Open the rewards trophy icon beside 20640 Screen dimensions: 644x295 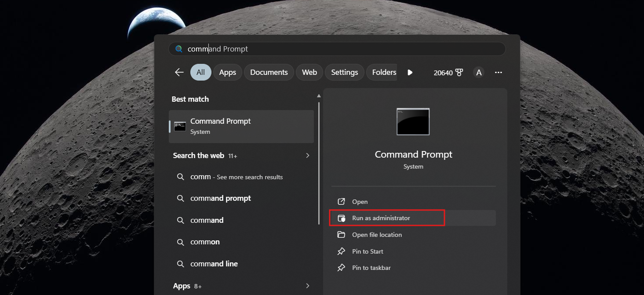point(459,73)
